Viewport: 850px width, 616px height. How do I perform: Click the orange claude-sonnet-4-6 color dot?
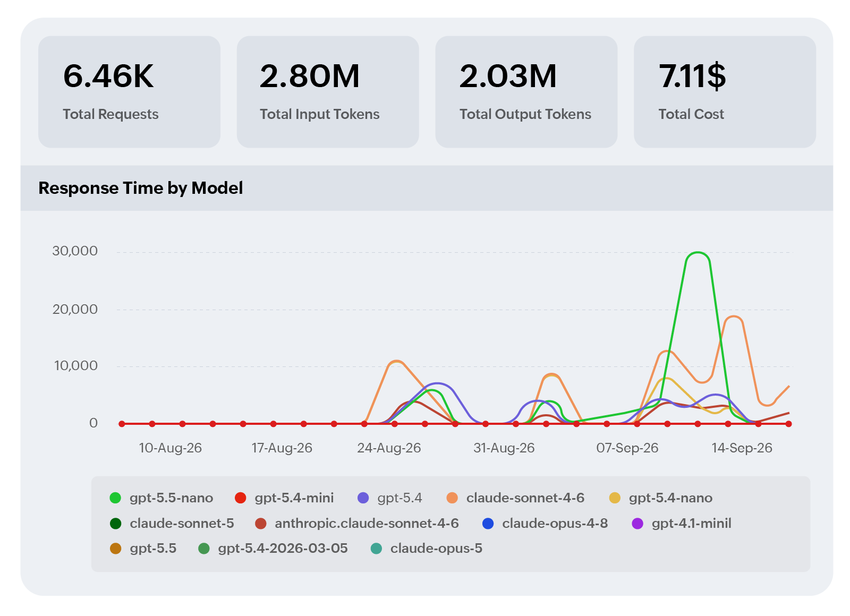(452, 498)
